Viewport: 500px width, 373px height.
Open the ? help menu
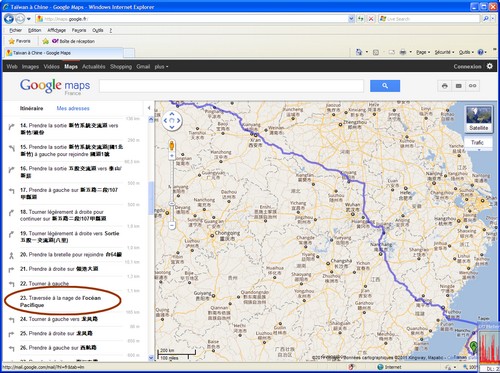click(111, 30)
